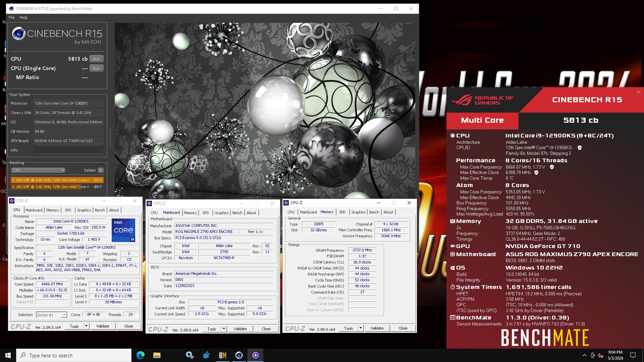
Task: Open the Windows Start menu
Action: pyautogui.click(x=8, y=355)
